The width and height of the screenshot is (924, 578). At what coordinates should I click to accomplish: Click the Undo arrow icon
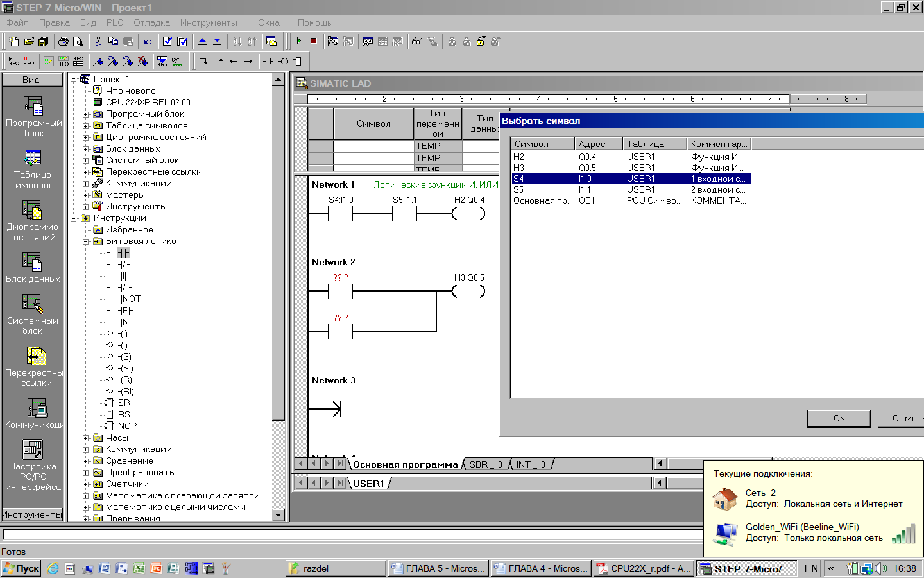click(x=148, y=41)
